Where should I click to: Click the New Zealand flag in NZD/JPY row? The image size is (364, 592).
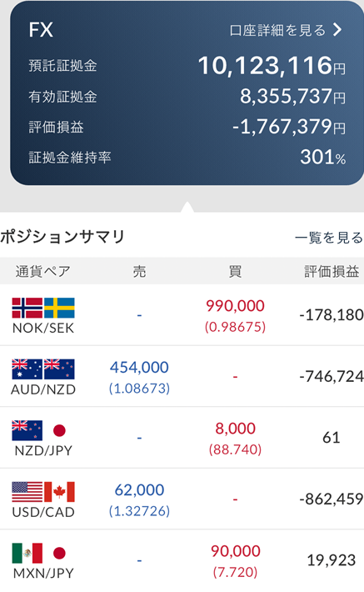click(x=27, y=430)
